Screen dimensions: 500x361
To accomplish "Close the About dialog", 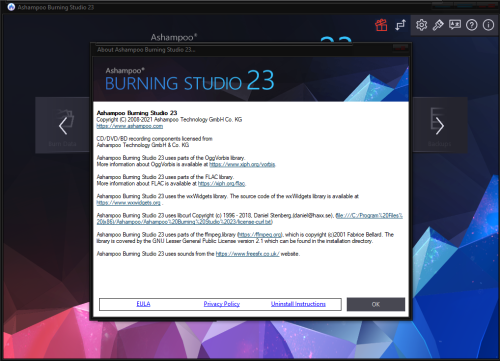I will point(400,48).
